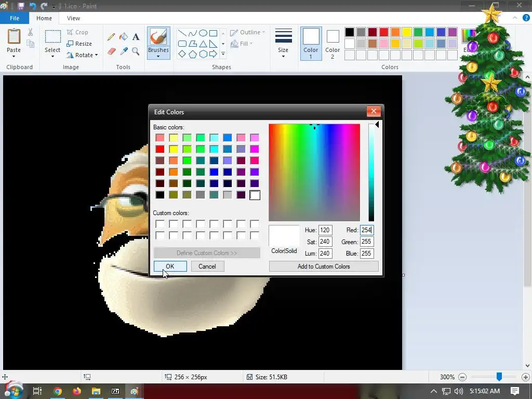
Task: Close the Edit Colors dialog
Action: click(374, 111)
